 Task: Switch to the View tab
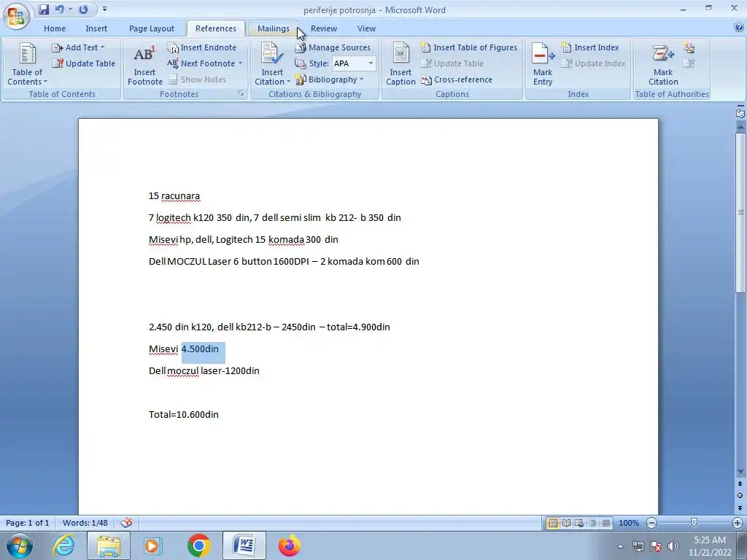(366, 28)
